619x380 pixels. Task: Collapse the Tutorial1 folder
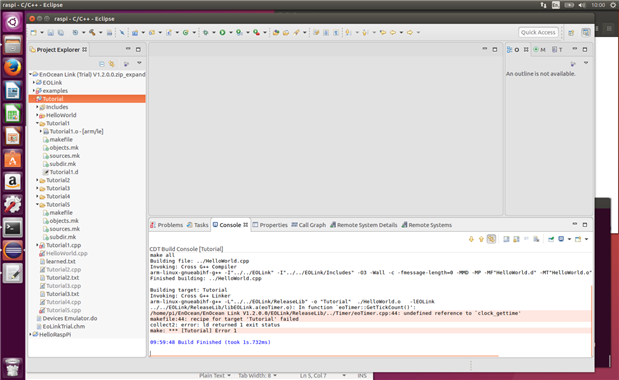(x=37, y=123)
